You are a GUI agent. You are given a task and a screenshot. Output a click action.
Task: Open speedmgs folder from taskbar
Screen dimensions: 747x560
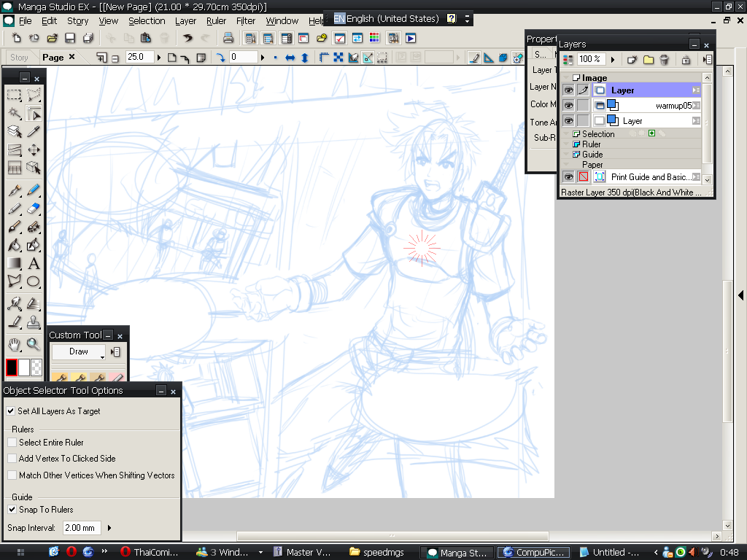377,553
